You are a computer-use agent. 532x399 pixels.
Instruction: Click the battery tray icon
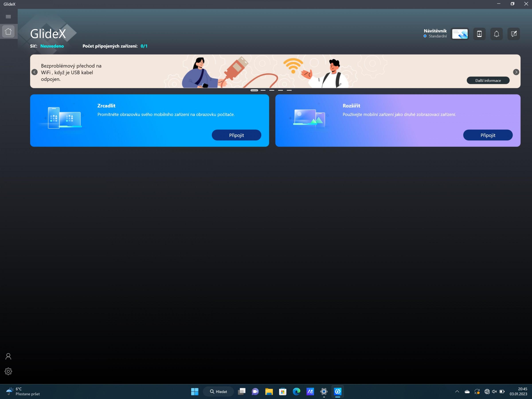[502, 391]
